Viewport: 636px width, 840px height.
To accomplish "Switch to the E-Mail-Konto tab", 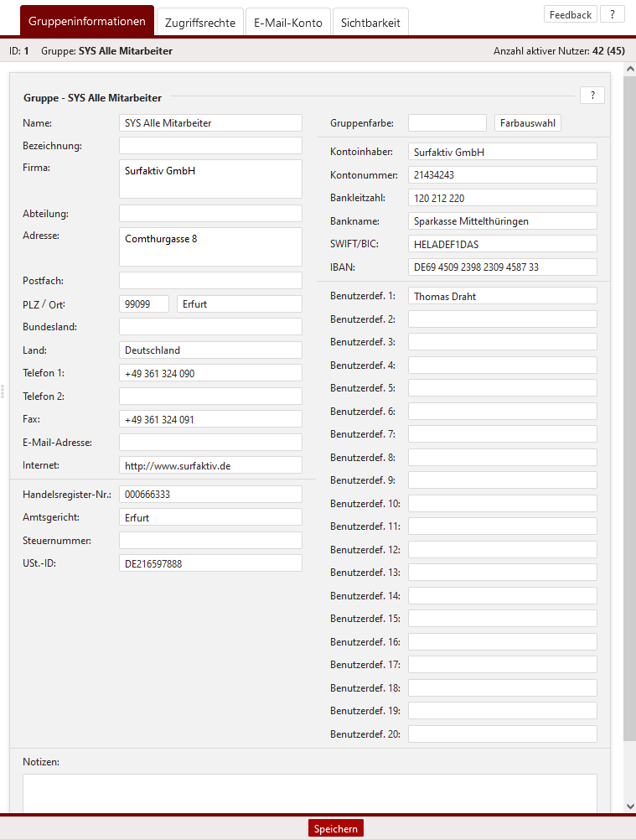I will (x=288, y=23).
